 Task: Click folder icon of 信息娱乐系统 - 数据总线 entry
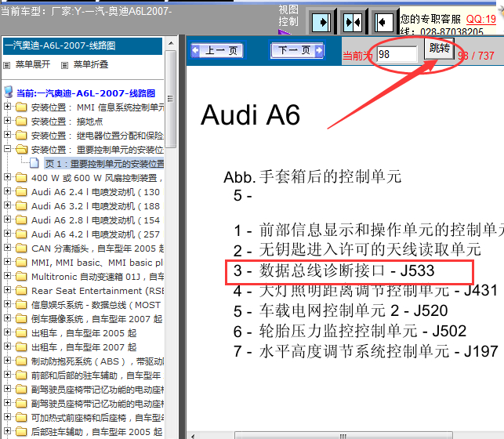(x=21, y=304)
